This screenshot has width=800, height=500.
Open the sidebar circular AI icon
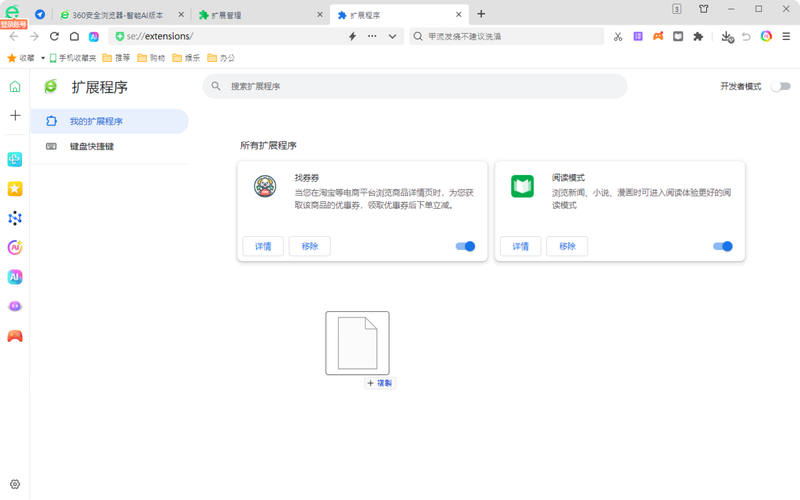point(15,247)
